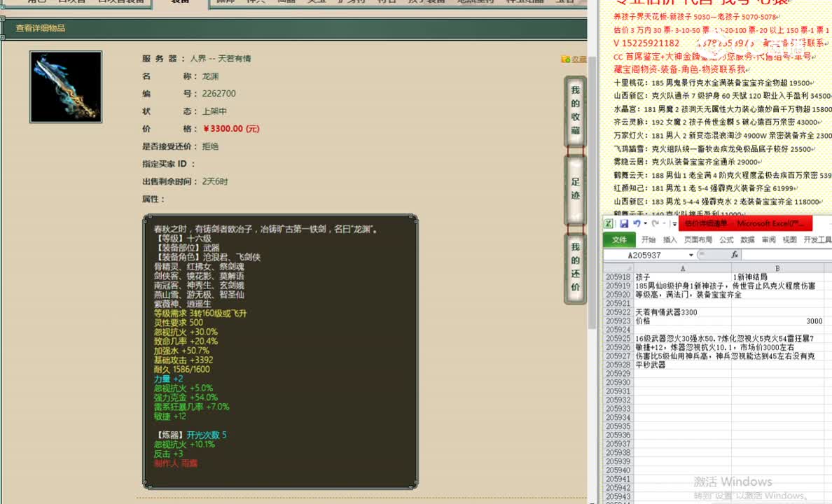
Task: Click the item name 龙渊
Action: tap(210, 76)
